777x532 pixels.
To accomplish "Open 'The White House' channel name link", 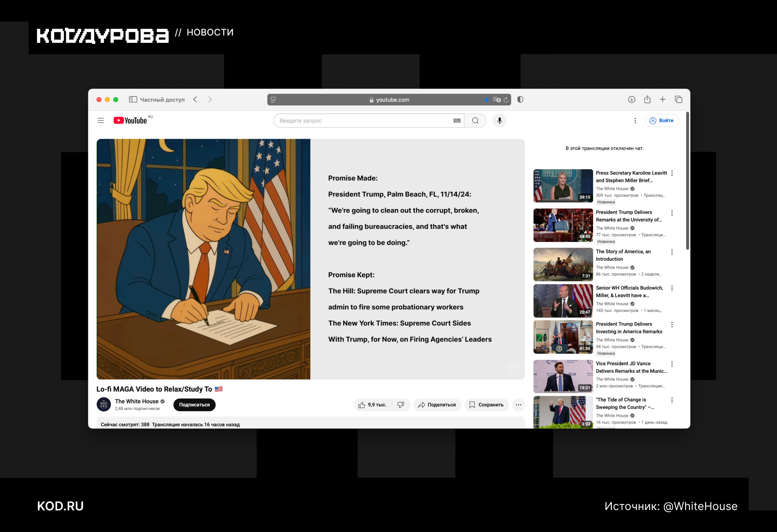I will 137,401.
